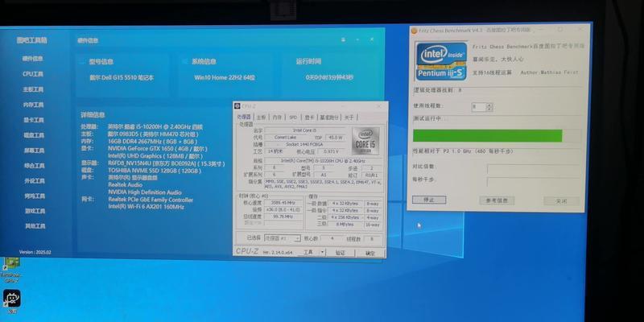
Task: Open the CPU工具 sidebar item
Action: tap(33, 74)
